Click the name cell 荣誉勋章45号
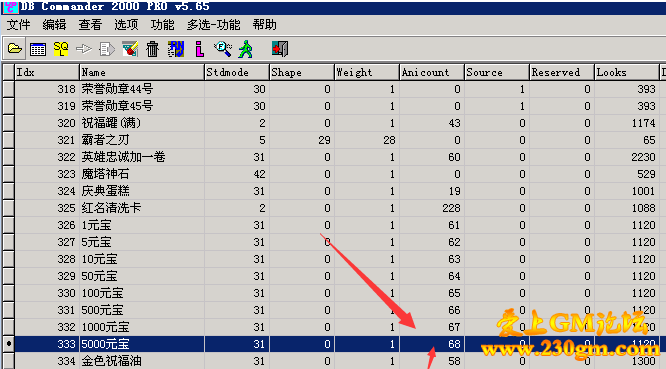Viewport: 666px width, 369px height. pos(142,106)
